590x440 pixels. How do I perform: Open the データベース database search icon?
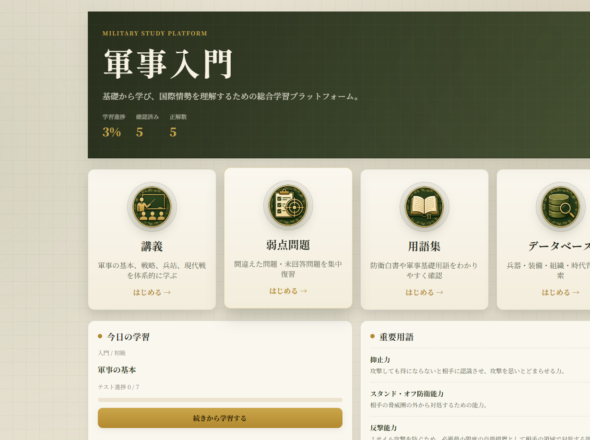[x=561, y=207]
